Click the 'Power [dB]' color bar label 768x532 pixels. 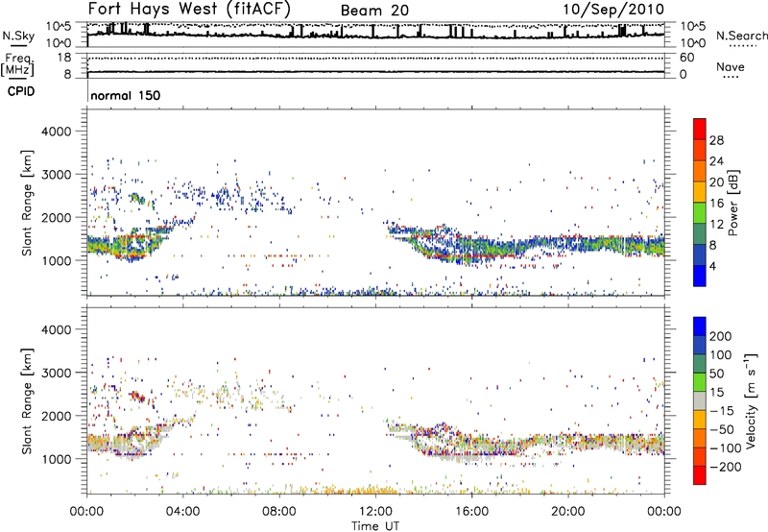[732, 203]
